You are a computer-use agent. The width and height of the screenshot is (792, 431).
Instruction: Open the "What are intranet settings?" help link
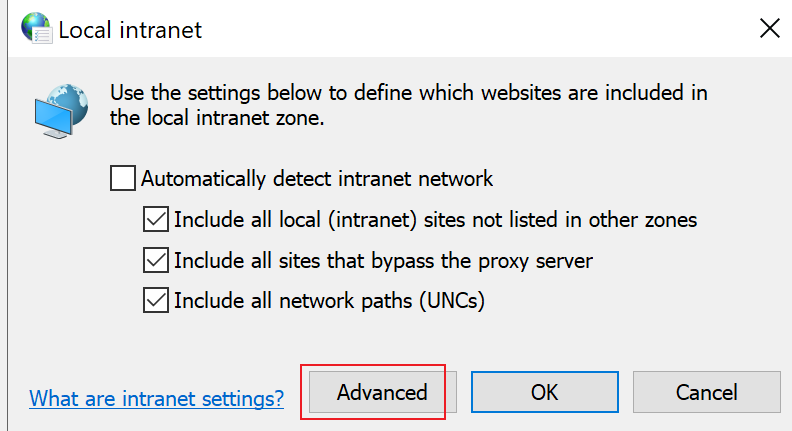pyautogui.click(x=157, y=399)
